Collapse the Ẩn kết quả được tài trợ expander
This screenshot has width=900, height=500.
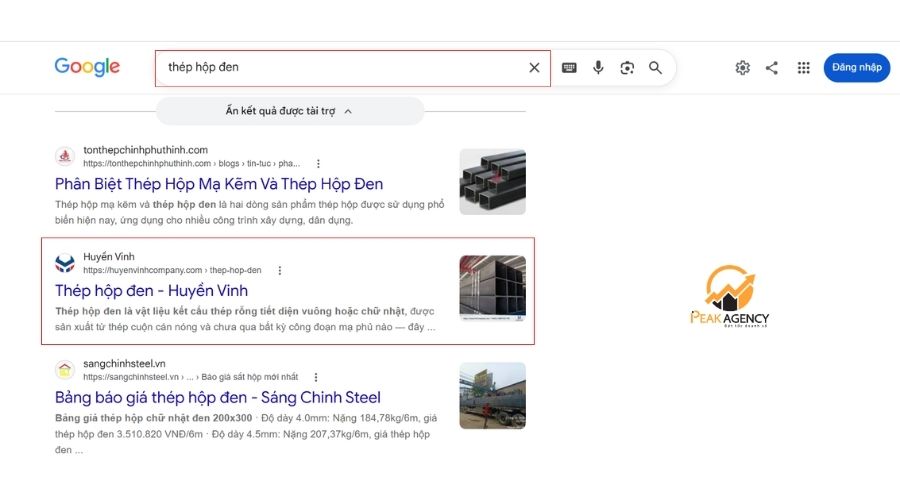[290, 111]
